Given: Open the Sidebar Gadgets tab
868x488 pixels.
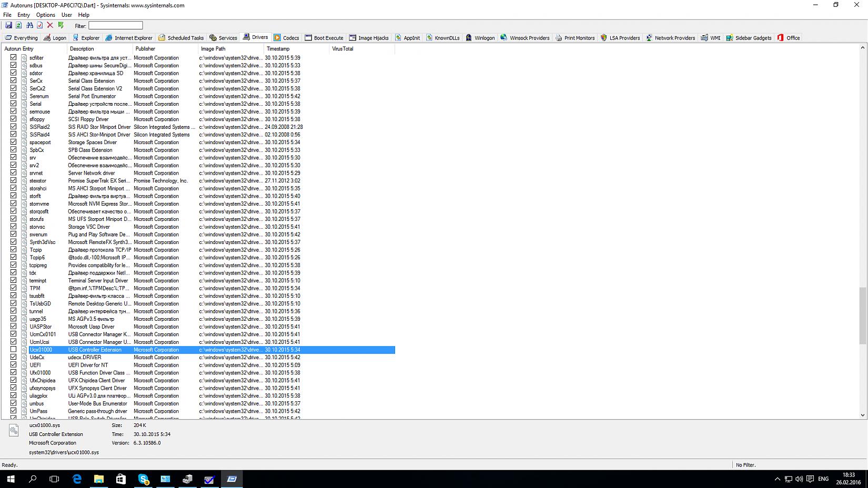Looking at the screenshot, I should pos(749,38).
